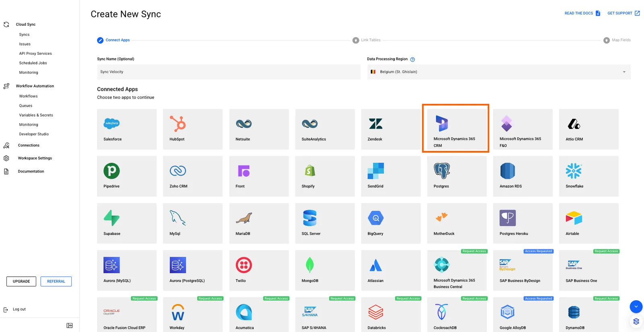Pick the Shopify connector

click(x=325, y=176)
